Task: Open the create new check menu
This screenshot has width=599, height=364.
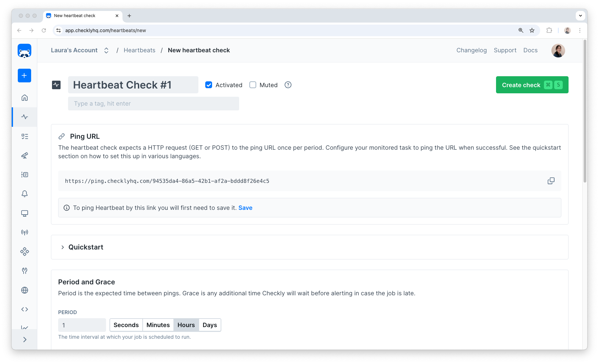Action: tap(24, 76)
